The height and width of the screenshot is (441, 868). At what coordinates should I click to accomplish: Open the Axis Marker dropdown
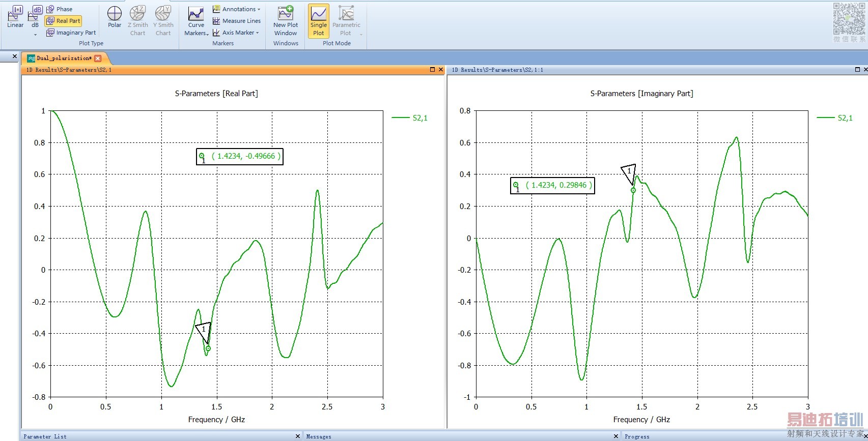236,33
